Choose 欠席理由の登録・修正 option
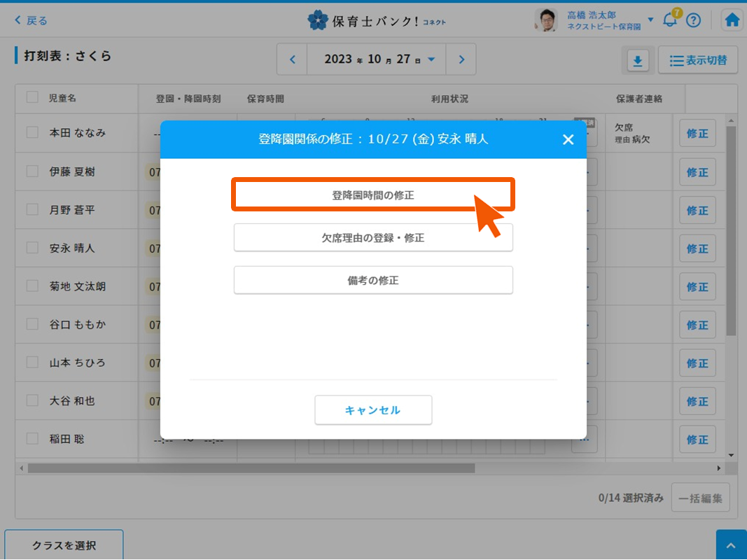Viewport: 747px width, 560px height. pos(373,238)
